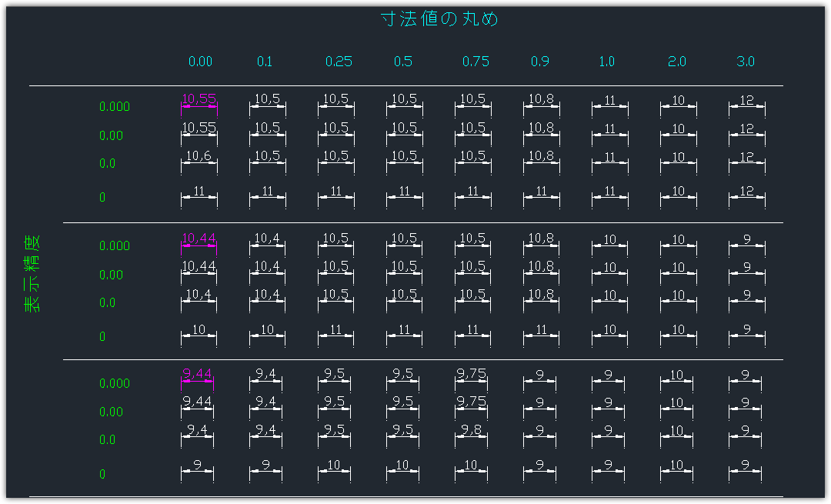Select the white 9,44 dimension in 0.00 column
The image size is (831, 504).
[197, 402]
